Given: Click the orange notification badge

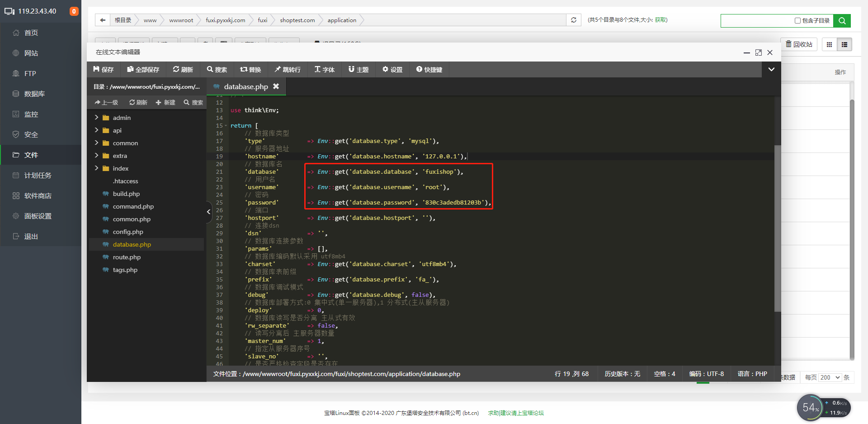Looking at the screenshot, I should (x=74, y=11).
